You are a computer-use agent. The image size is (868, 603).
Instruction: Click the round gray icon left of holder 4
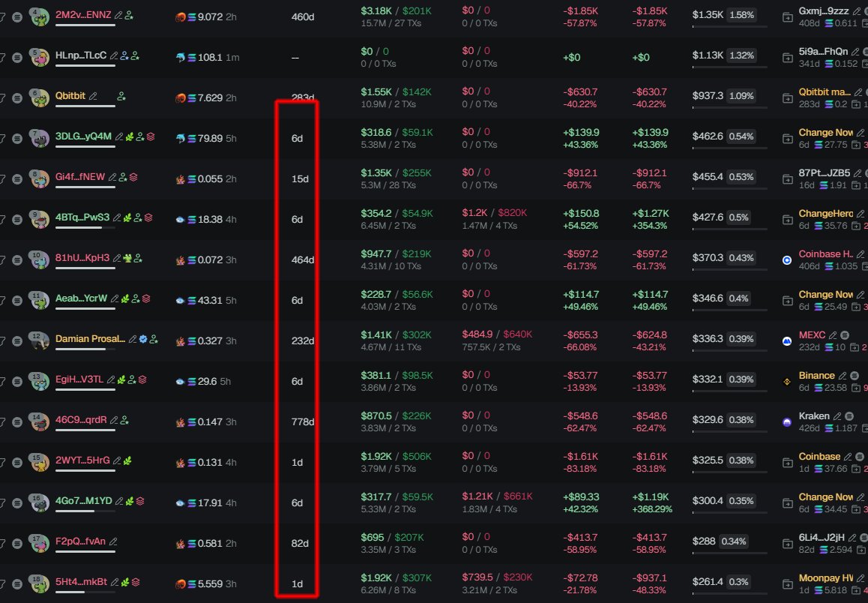click(x=17, y=17)
